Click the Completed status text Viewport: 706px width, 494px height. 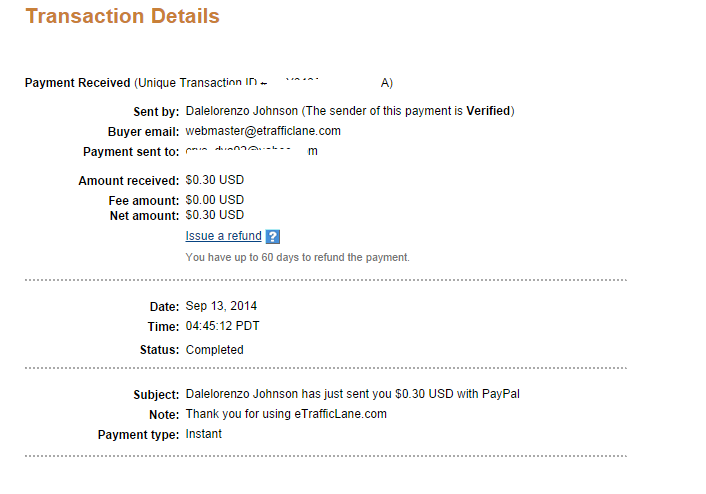214,350
